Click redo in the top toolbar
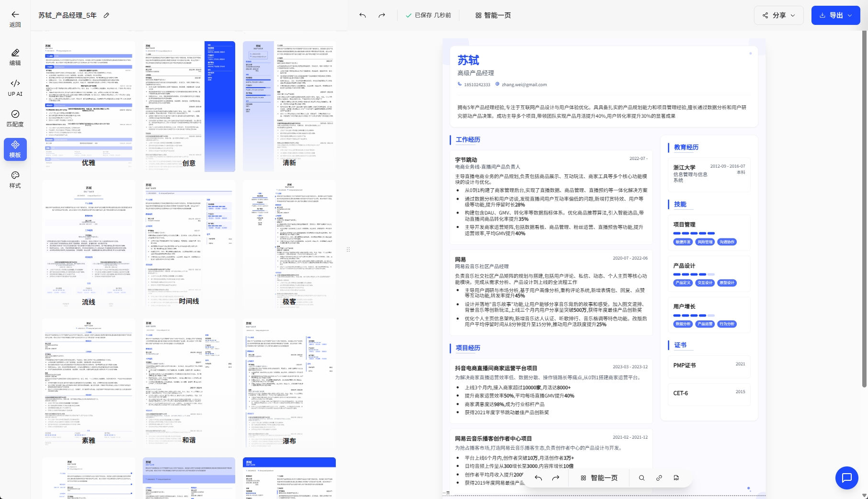Viewport: 868px width, 499px height. coord(382,15)
